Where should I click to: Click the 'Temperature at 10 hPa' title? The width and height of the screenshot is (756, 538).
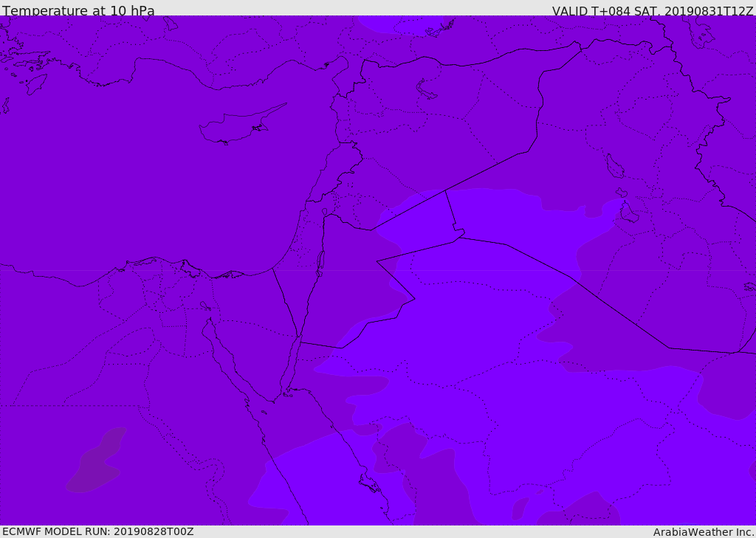pyautogui.click(x=78, y=11)
